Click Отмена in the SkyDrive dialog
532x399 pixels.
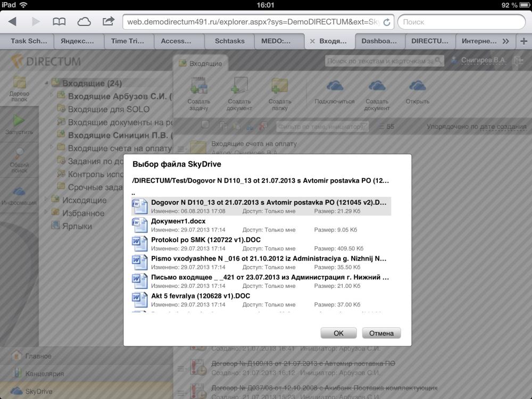point(381,333)
